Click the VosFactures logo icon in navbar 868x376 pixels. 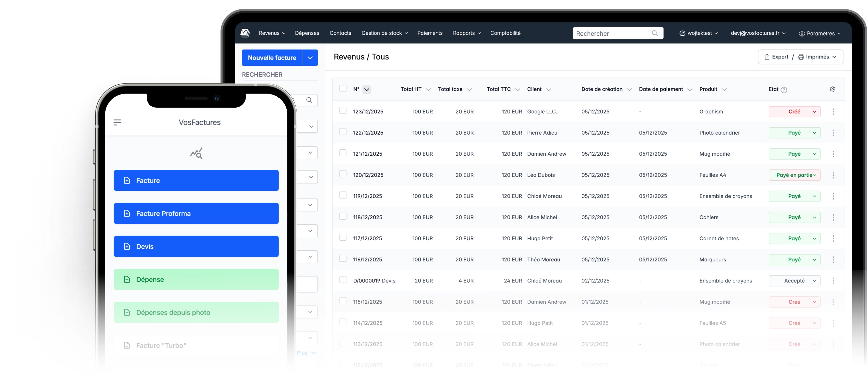click(245, 33)
